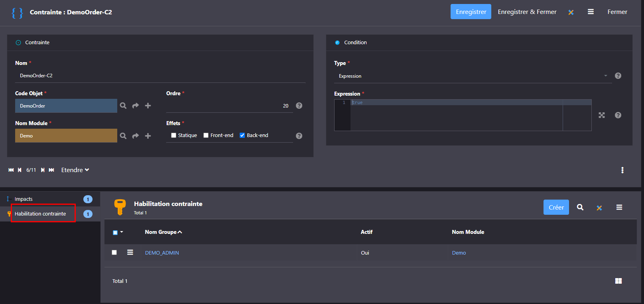The height and width of the screenshot is (304, 644).
Task: Toggle the select-all header checkbox
Action: (115, 232)
